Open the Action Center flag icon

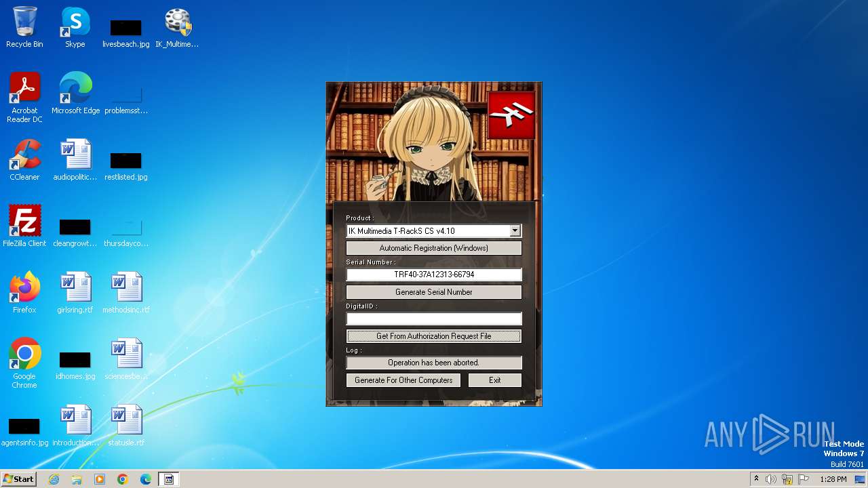point(804,479)
